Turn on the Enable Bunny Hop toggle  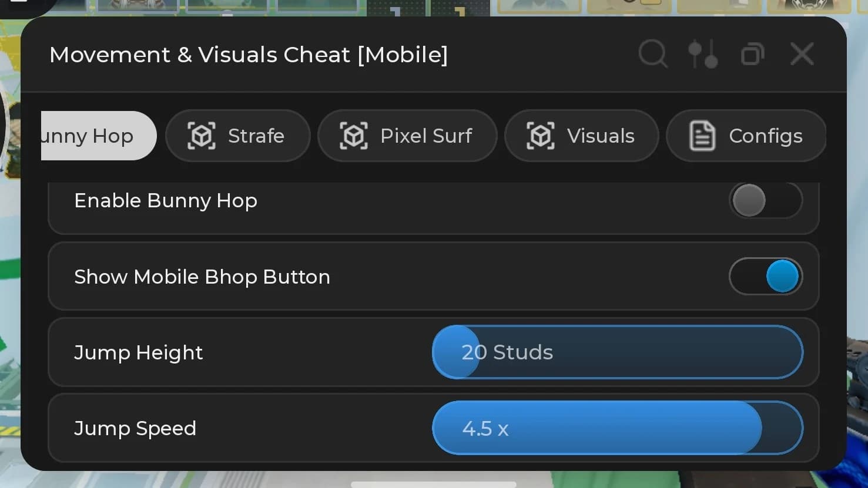point(766,200)
